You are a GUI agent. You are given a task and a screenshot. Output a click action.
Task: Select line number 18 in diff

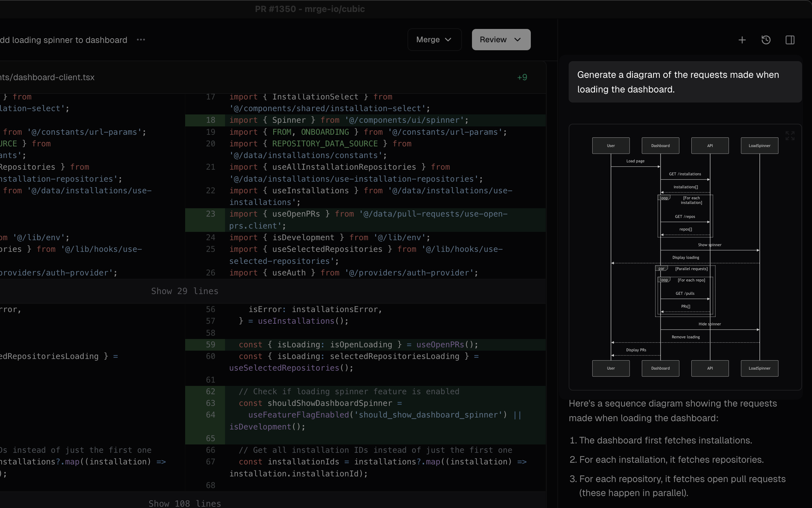(210, 120)
